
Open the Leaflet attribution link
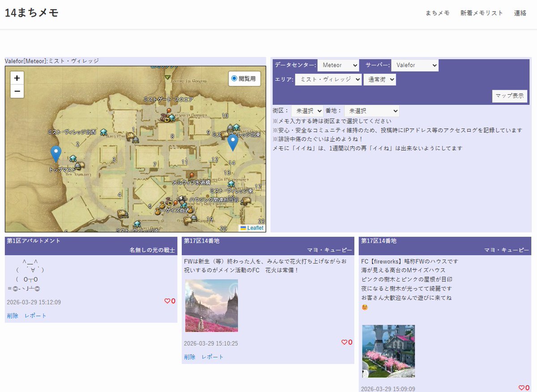pyautogui.click(x=255, y=228)
